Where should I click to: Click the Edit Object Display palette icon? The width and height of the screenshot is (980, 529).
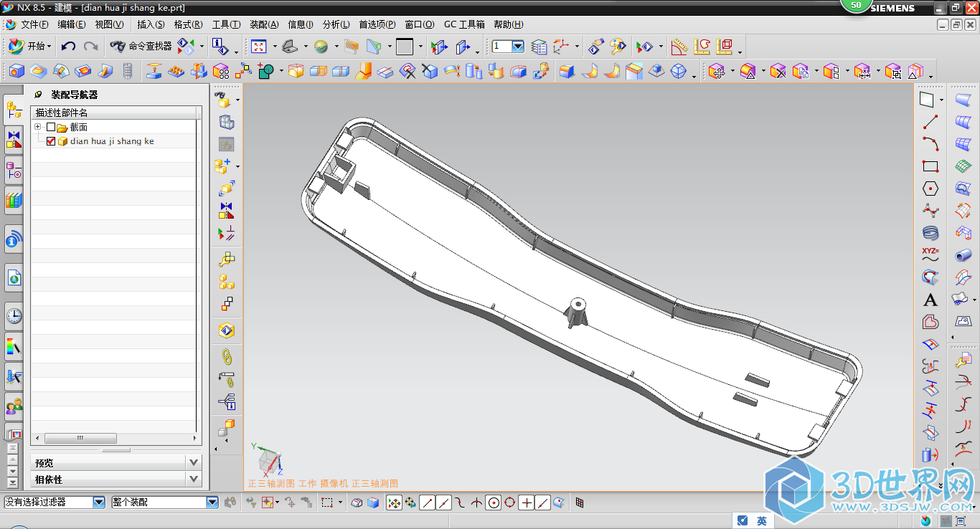(618, 47)
